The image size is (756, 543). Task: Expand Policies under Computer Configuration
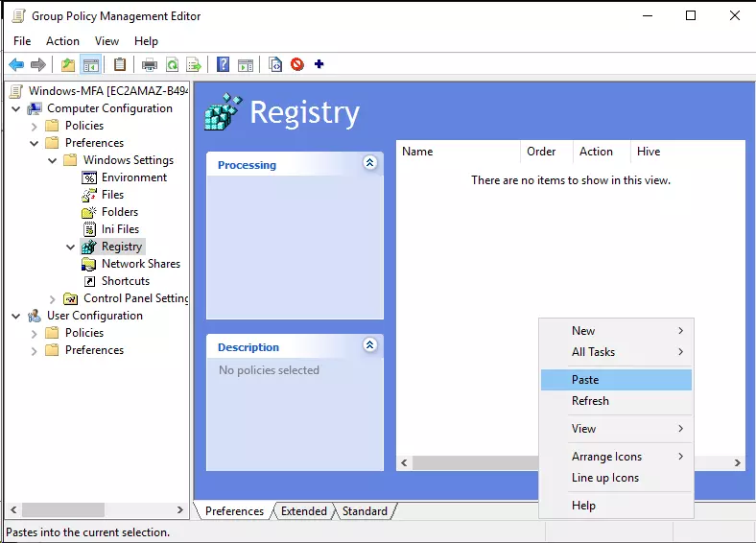34,127
